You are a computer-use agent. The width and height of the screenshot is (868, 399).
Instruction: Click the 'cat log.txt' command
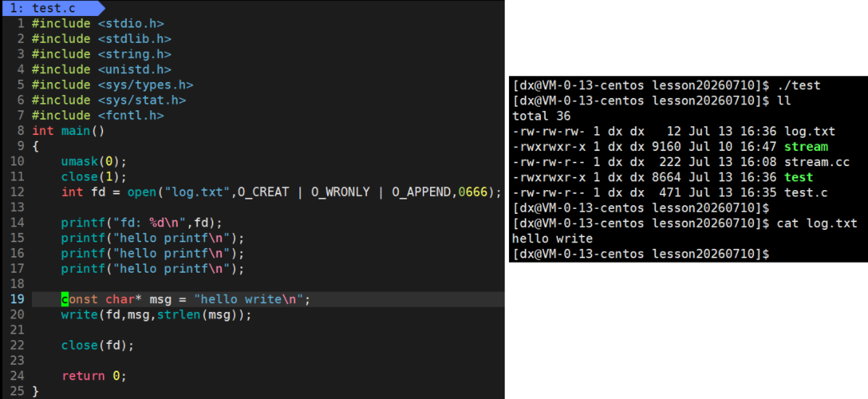817,223
